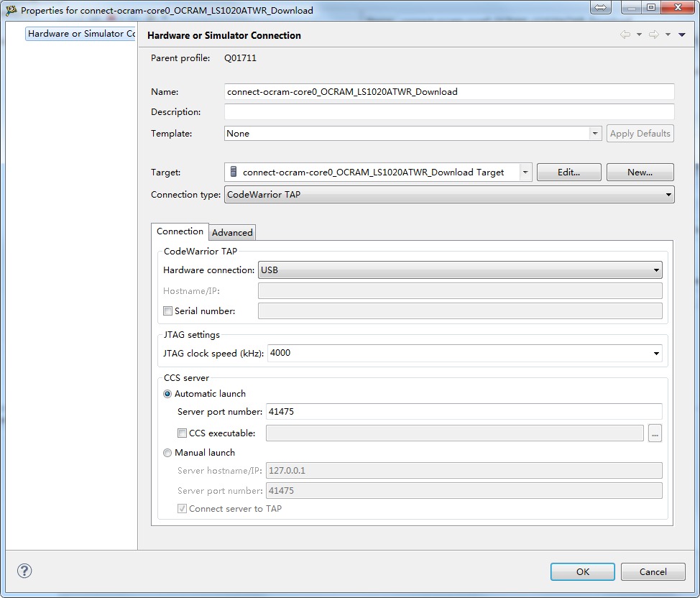Click the Parent profile value Q01711

pos(240,58)
